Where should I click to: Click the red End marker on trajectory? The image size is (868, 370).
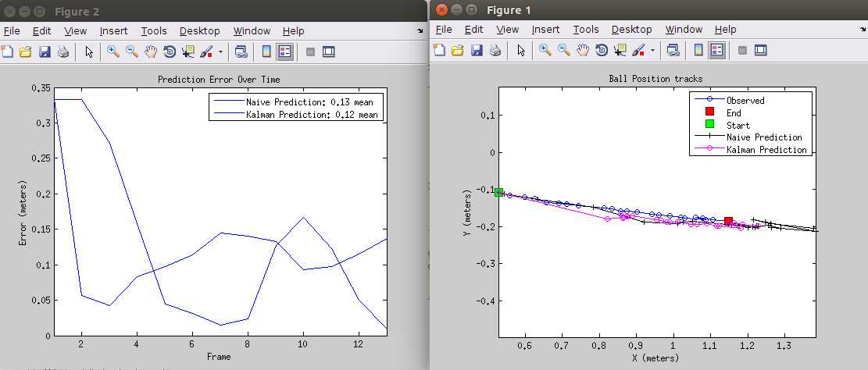pyautogui.click(x=728, y=221)
